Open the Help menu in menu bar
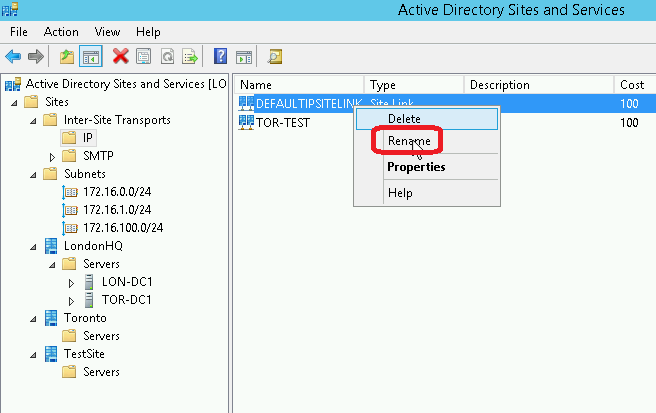656x413 pixels. [148, 32]
